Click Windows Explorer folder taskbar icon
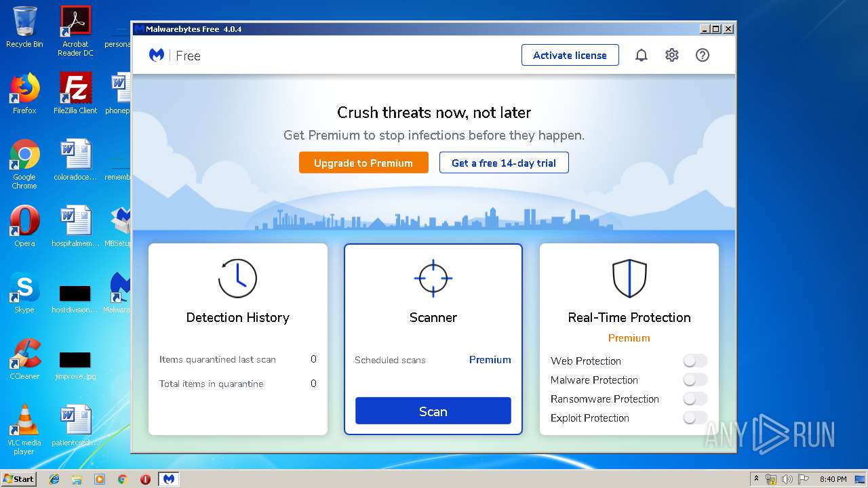Screen dimensions: 868x488 pos(77,479)
